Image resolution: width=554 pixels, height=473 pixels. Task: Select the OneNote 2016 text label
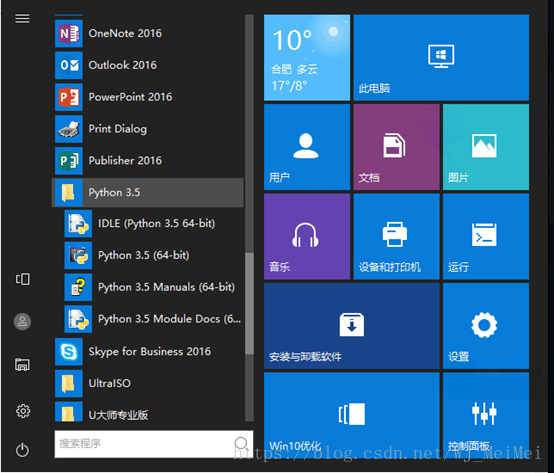point(125,33)
